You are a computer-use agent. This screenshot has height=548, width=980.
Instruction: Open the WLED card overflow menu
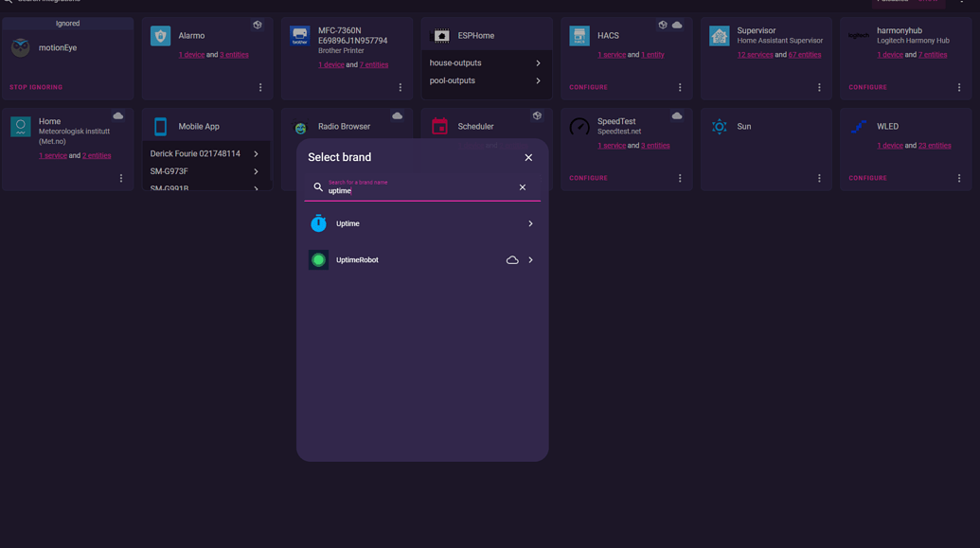coord(958,177)
